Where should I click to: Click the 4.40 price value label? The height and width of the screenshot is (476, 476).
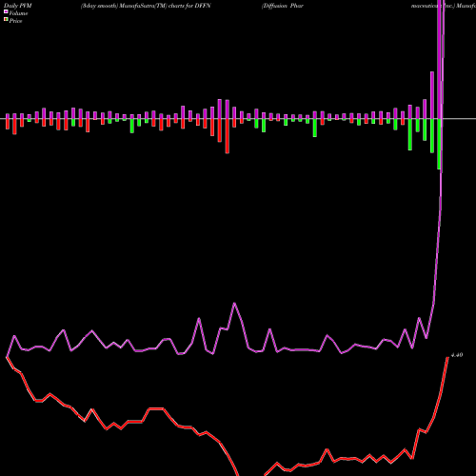tap(457, 355)
